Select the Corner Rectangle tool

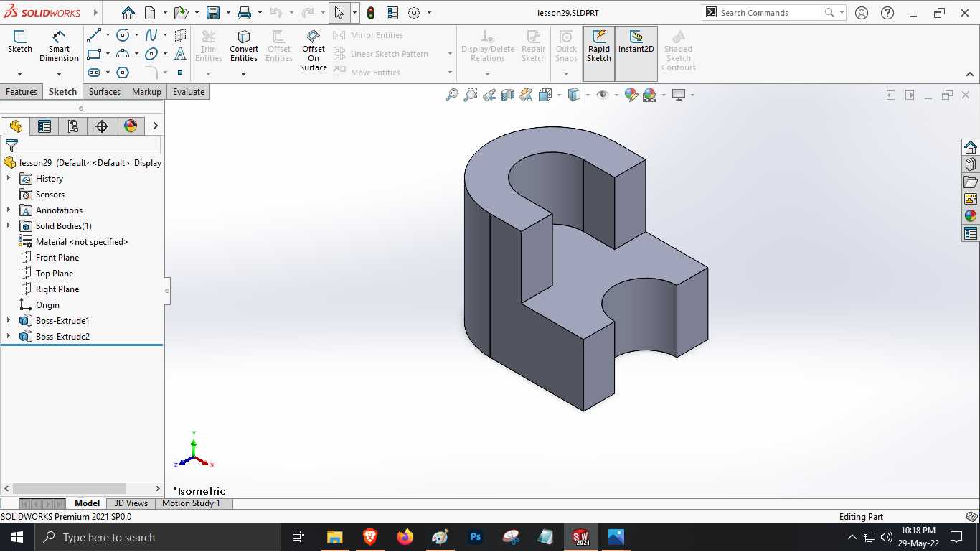coord(94,54)
